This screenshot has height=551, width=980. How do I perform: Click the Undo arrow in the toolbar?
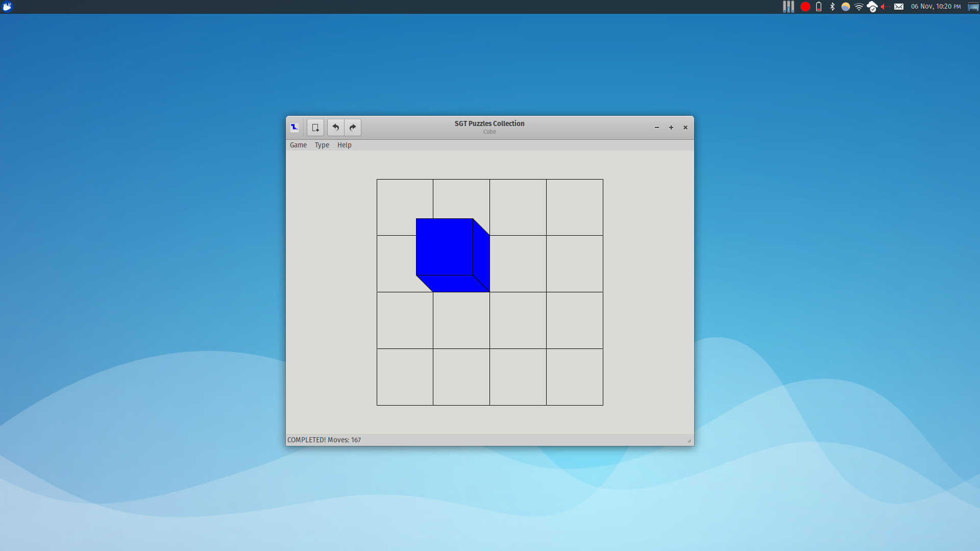pos(335,128)
